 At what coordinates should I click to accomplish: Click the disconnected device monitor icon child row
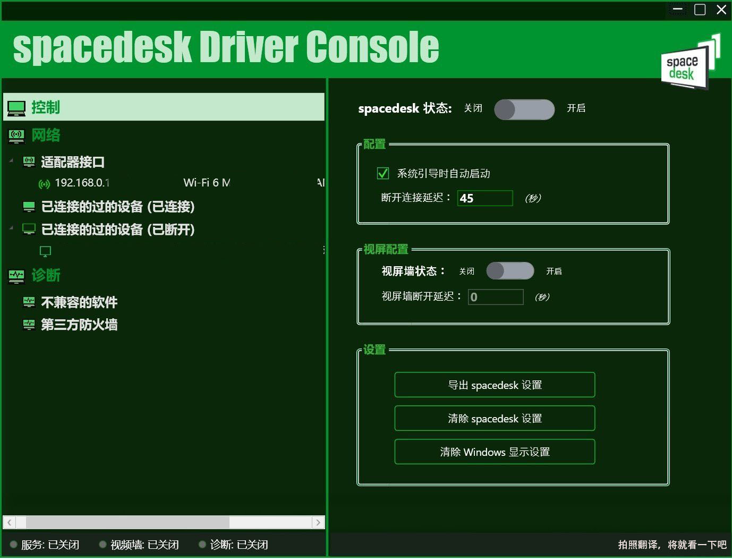coord(46,251)
